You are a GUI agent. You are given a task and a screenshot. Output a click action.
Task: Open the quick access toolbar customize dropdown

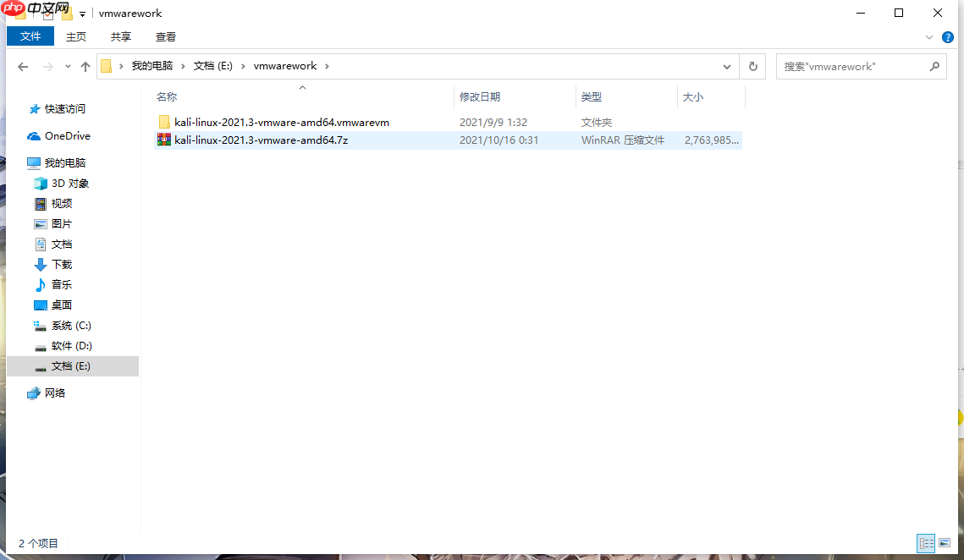(x=81, y=14)
